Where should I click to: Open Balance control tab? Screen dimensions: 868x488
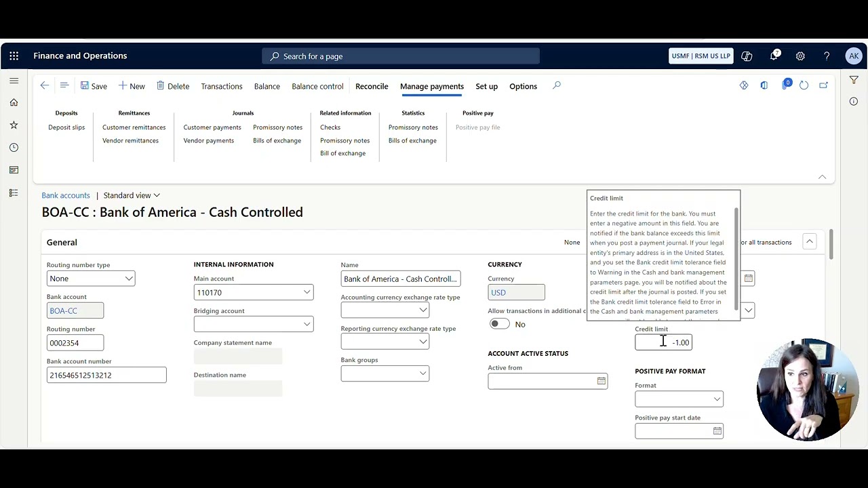point(317,86)
